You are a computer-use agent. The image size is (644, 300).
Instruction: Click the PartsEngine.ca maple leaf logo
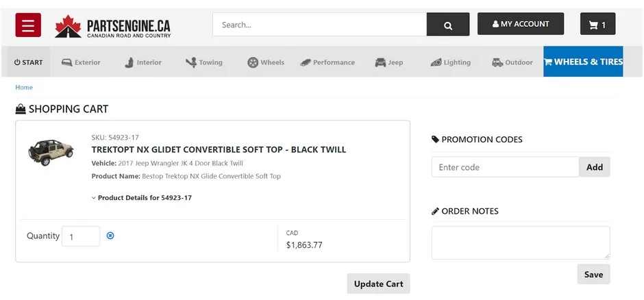(113, 27)
